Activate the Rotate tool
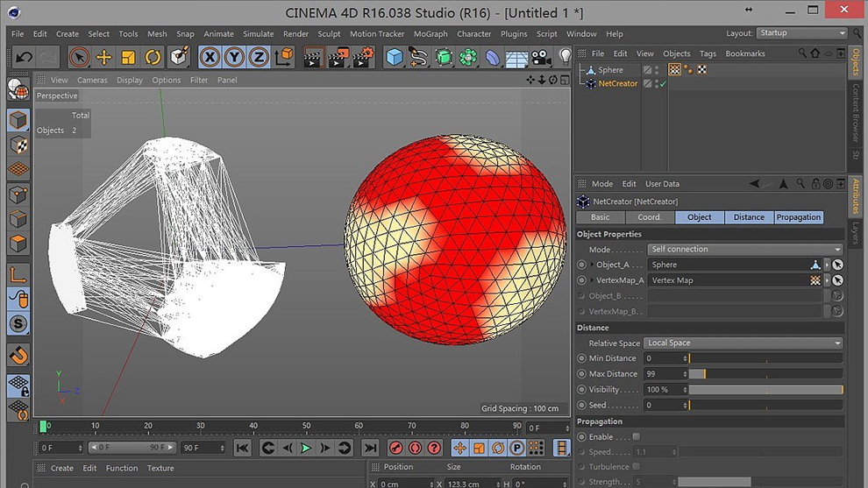This screenshot has height=488, width=868. tap(153, 57)
